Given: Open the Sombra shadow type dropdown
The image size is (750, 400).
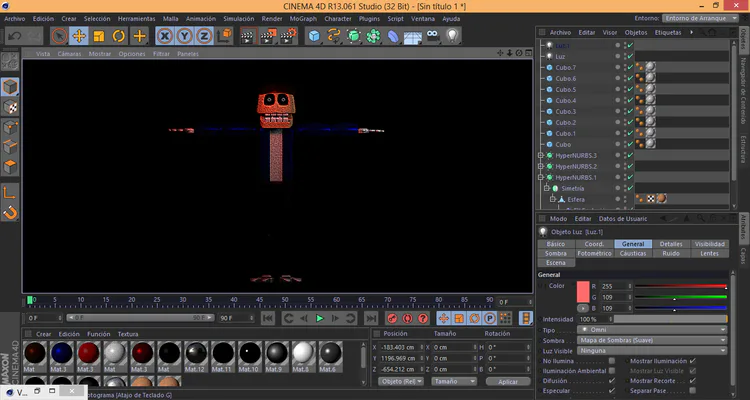Looking at the screenshot, I should tap(652, 341).
